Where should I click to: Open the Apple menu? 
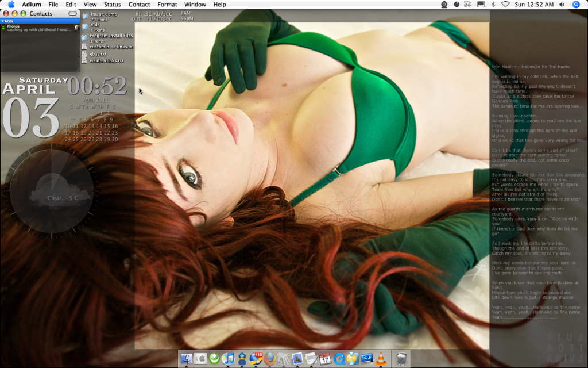click(x=11, y=4)
